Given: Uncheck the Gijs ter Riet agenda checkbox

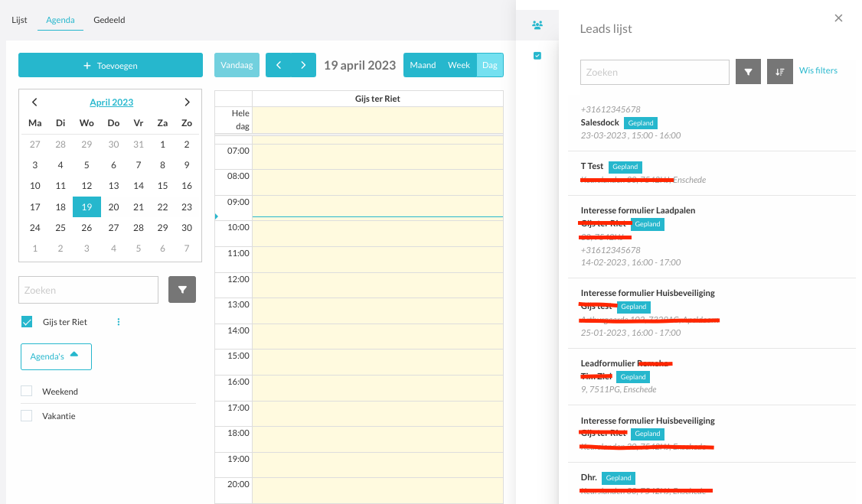Looking at the screenshot, I should [x=26, y=322].
